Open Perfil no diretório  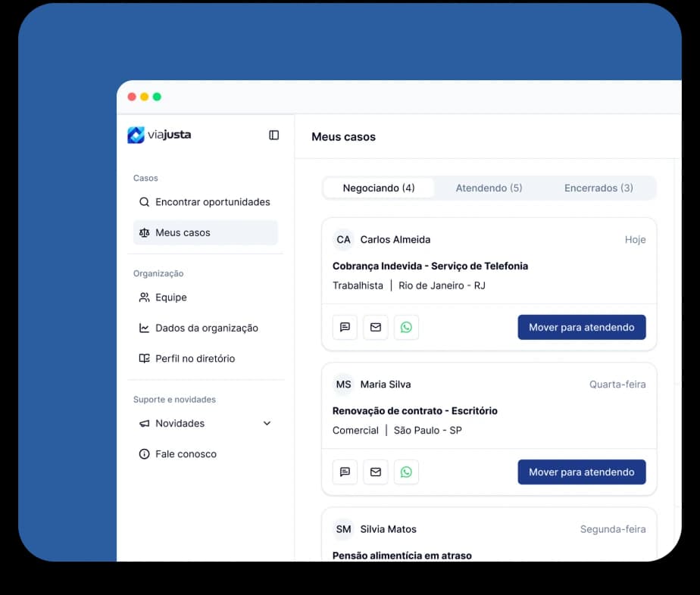[x=205, y=359]
